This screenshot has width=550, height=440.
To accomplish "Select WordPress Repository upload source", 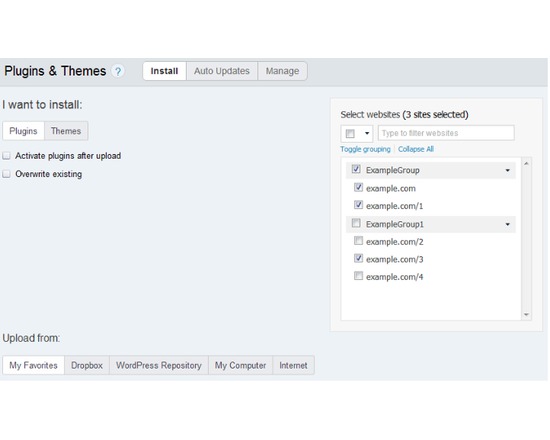I will (x=159, y=365).
